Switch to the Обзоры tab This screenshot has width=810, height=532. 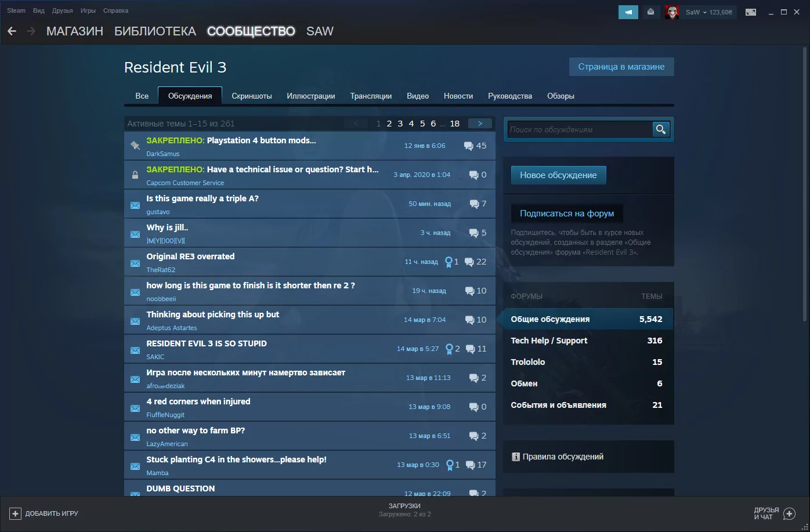coord(561,96)
